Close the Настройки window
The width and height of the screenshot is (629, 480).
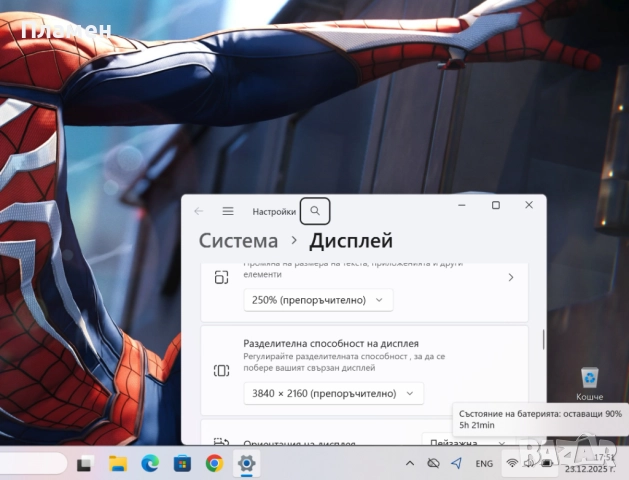click(x=529, y=205)
